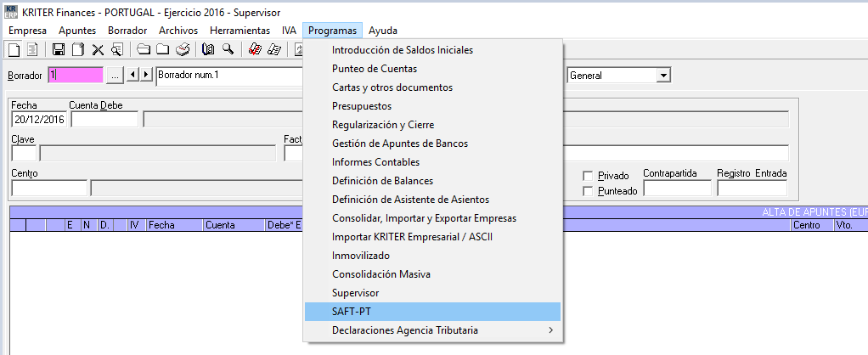The width and height of the screenshot is (868, 355).
Task: Click the open folder toolbar icon
Action: coord(144,49)
